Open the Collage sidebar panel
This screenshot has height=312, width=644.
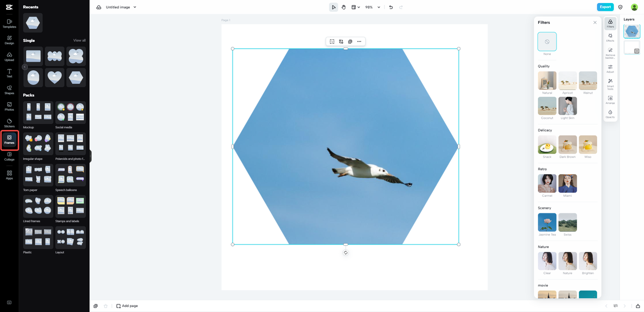pos(9,157)
